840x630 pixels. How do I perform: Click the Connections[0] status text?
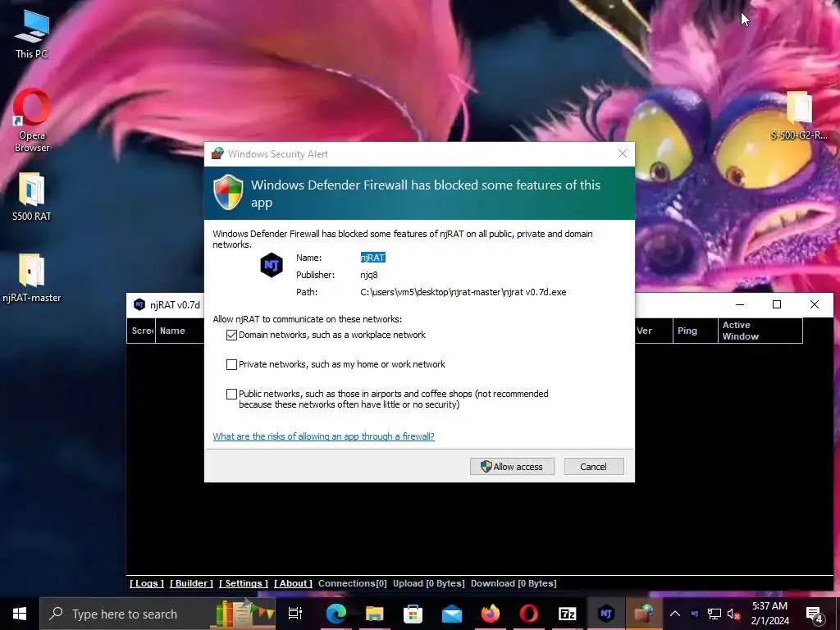point(353,583)
